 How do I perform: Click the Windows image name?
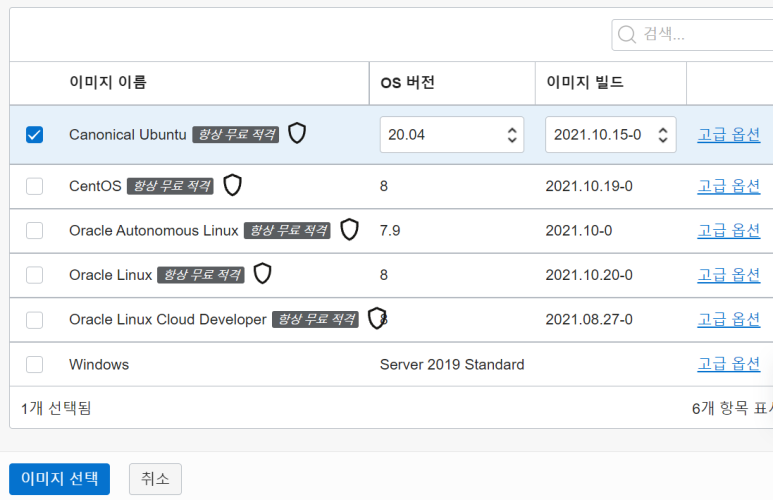tap(99, 364)
